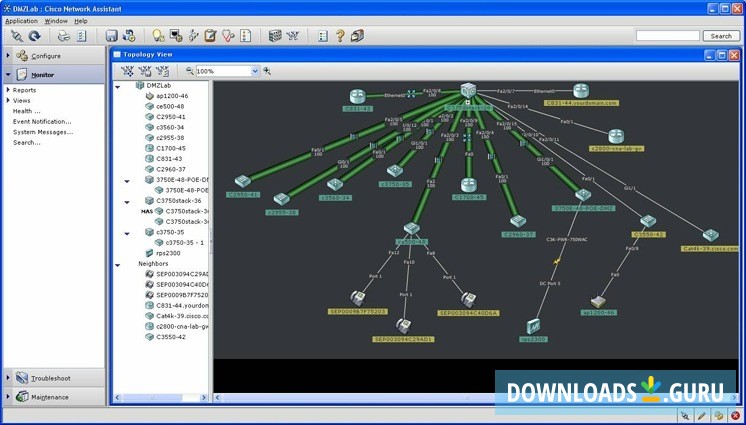
Task: Select rps2300 in device tree
Action: 168,253
